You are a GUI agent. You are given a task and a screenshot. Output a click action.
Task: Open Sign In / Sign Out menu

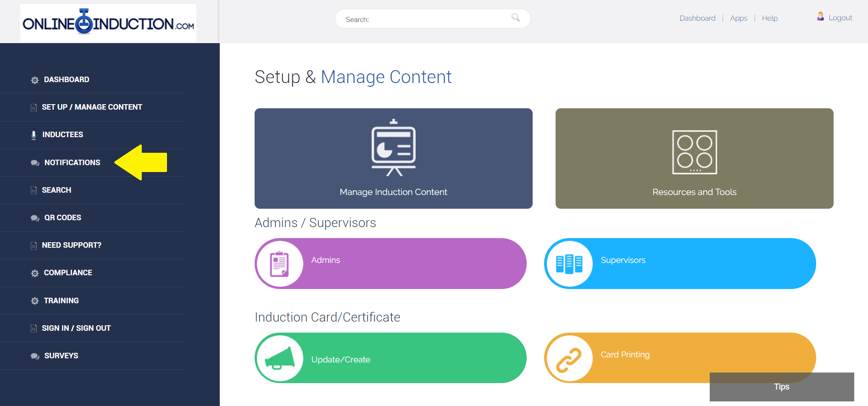[76, 328]
